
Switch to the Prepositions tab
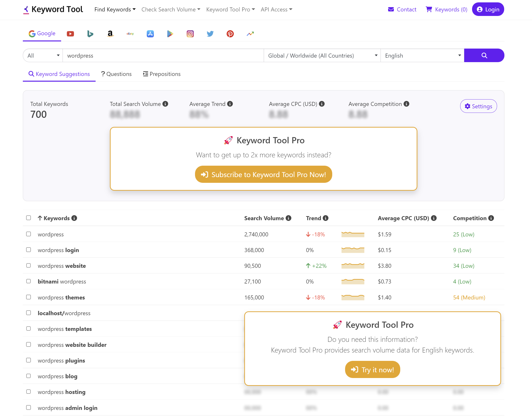tap(162, 74)
